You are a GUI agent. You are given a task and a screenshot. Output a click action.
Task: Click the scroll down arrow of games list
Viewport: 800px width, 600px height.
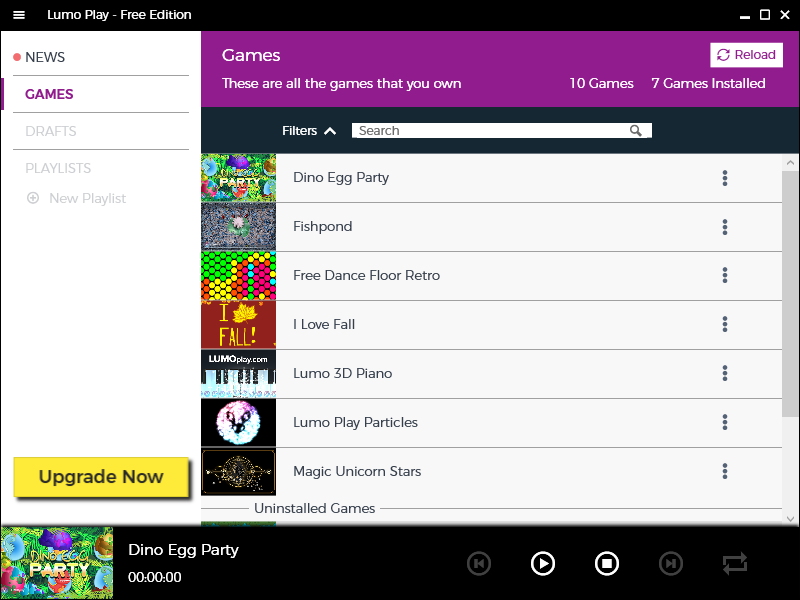(x=790, y=519)
